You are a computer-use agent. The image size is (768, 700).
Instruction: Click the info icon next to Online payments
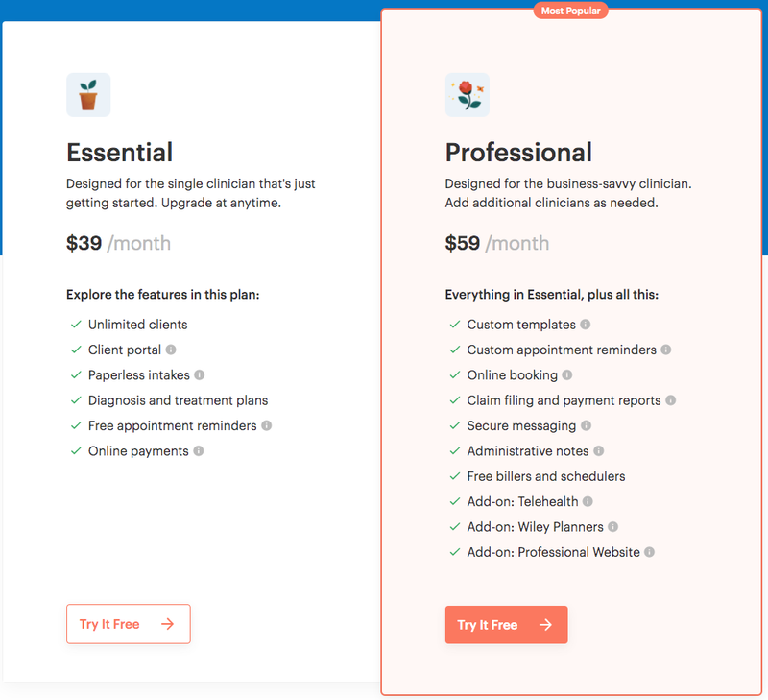[x=199, y=451]
